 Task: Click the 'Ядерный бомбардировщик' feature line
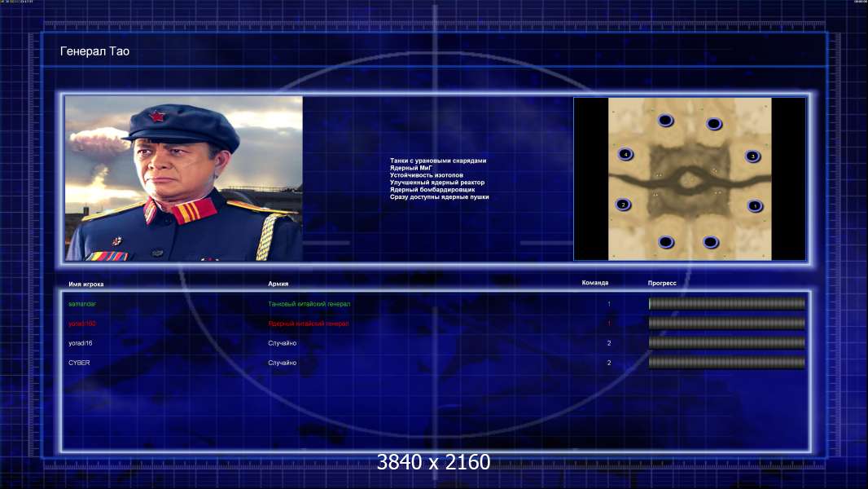pos(432,189)
